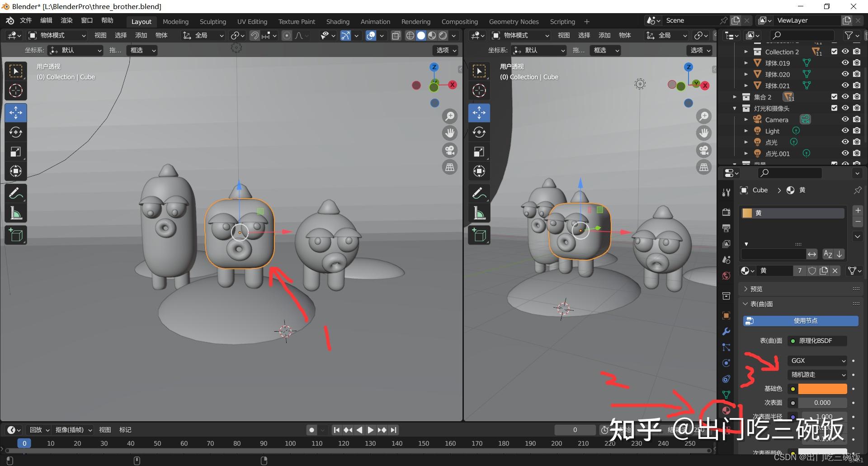Expand the Camera item in the outliner
The height and width of the screenshot is (466, 868).
click(x=746, y=119)
